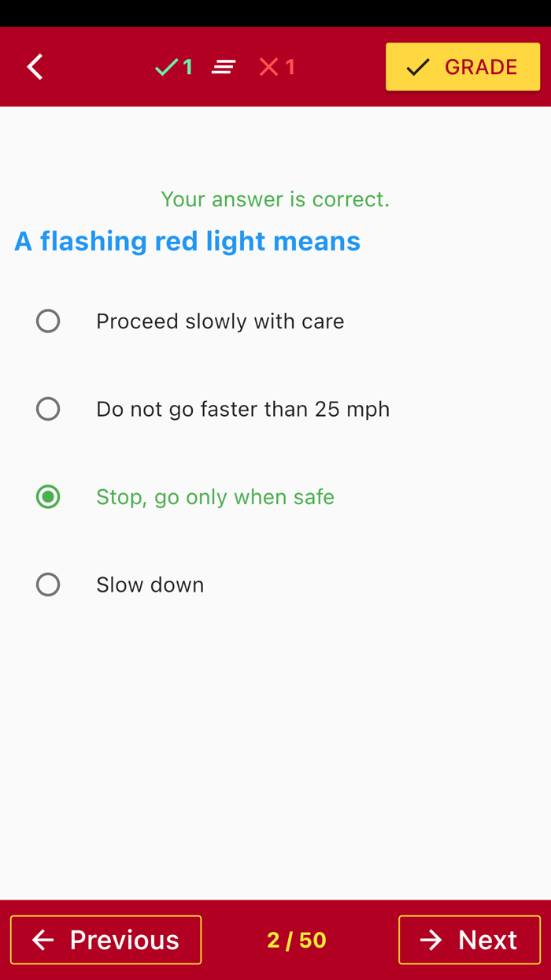The width and height of the screenshot is (551, 980).
Task: Click the Slow down answer label
Action: (x=150, y=585)
